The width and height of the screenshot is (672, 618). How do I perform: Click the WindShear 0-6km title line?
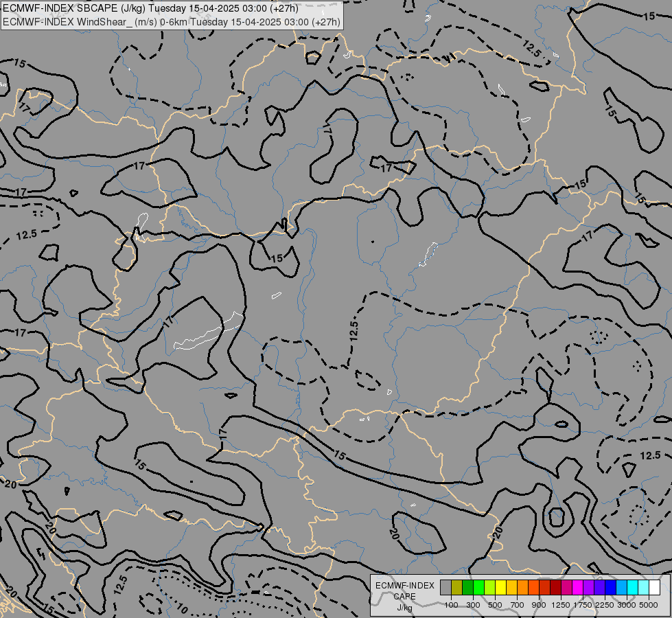[x=172, y=22]
